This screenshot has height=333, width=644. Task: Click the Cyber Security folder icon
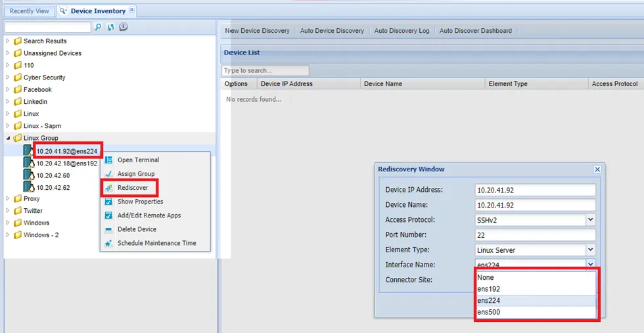pos(17,78)
